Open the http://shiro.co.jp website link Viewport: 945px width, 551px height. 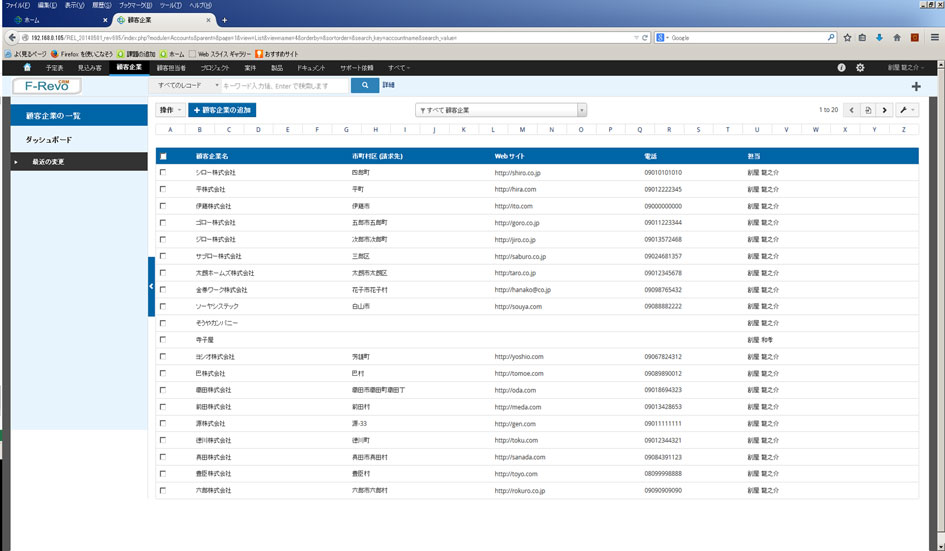point(517,172)
